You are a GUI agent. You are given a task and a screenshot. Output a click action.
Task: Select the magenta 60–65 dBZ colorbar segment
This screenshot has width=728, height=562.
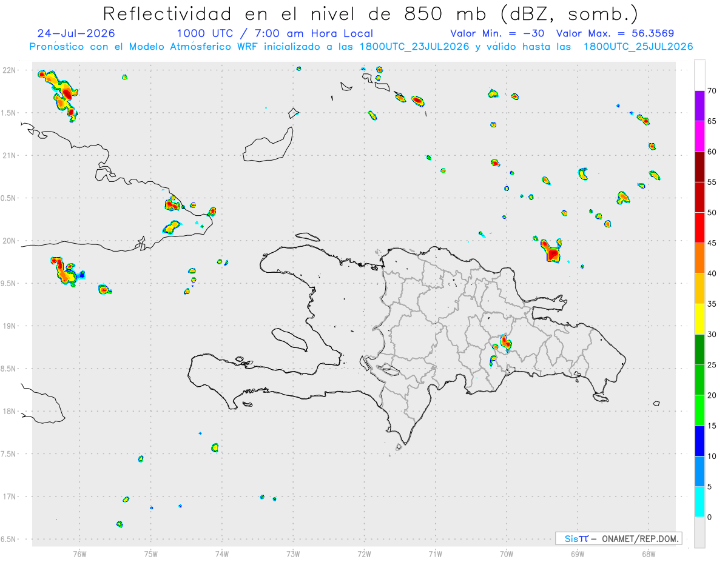pos(699,136)
